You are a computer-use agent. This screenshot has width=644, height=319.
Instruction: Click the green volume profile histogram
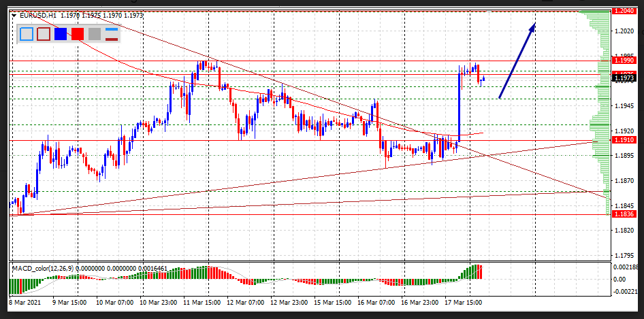(x=599, y=102)
